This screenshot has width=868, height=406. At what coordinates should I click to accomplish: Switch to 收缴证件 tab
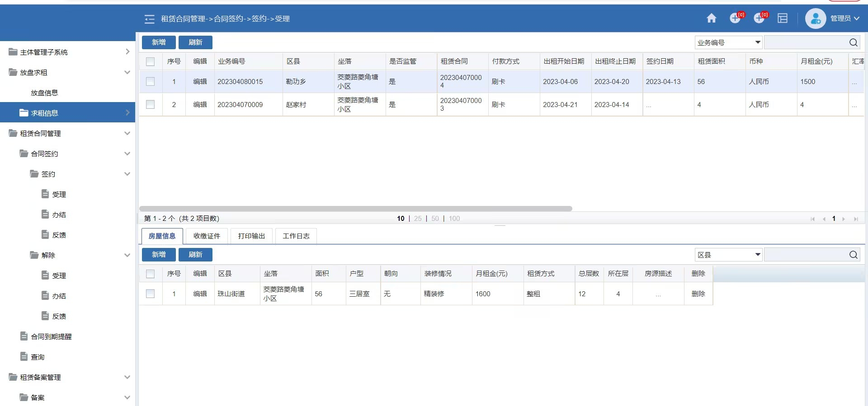(207, 236)
